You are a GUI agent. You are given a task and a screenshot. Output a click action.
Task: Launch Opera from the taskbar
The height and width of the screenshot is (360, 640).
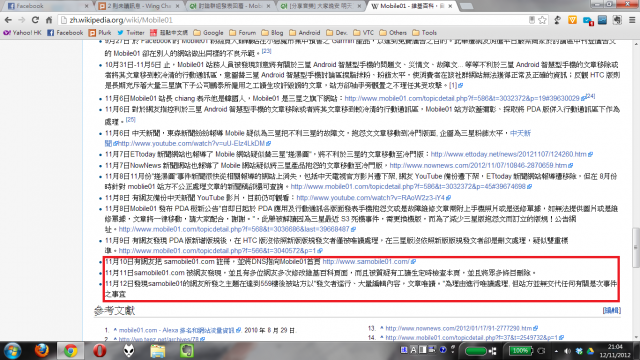coord(99,351)
